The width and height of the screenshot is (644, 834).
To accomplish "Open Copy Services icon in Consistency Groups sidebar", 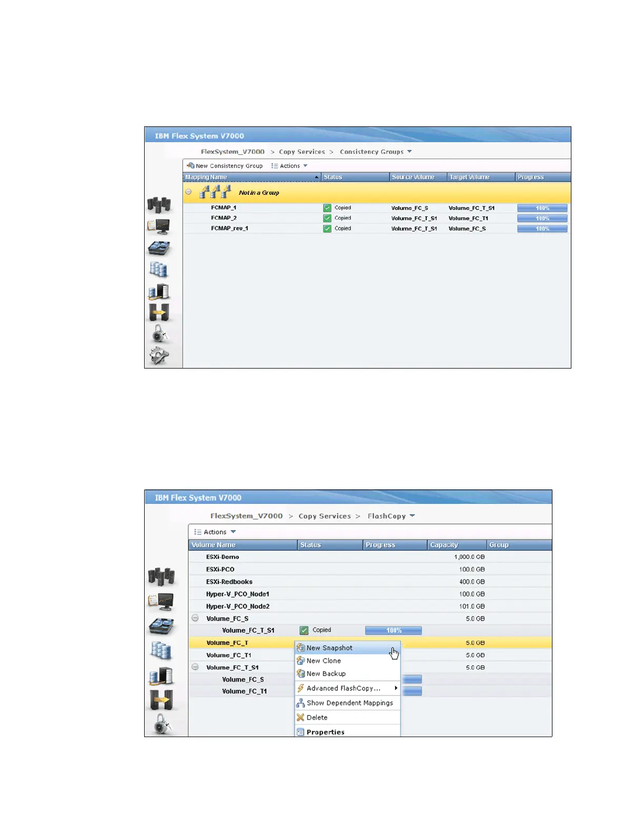I will [x=159, y=312].
